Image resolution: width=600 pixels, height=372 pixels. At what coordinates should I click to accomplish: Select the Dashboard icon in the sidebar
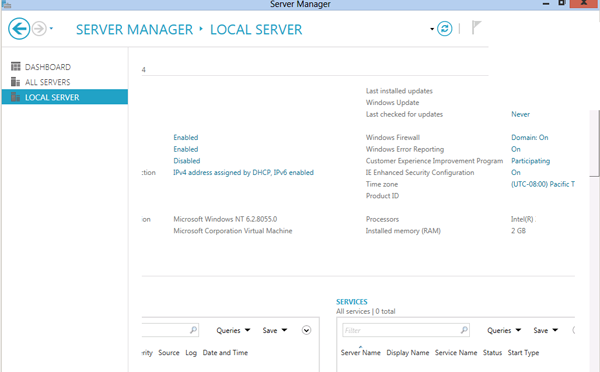point(15,67)
